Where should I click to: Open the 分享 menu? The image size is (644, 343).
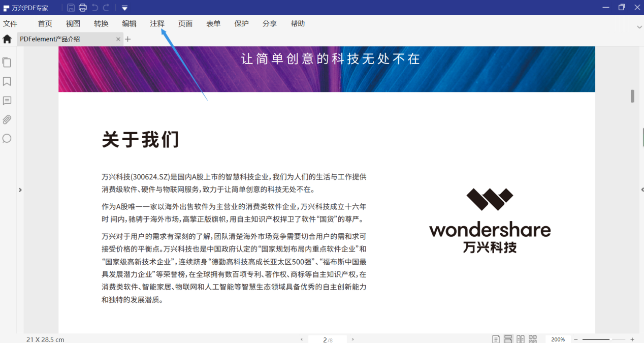(270, 24)
